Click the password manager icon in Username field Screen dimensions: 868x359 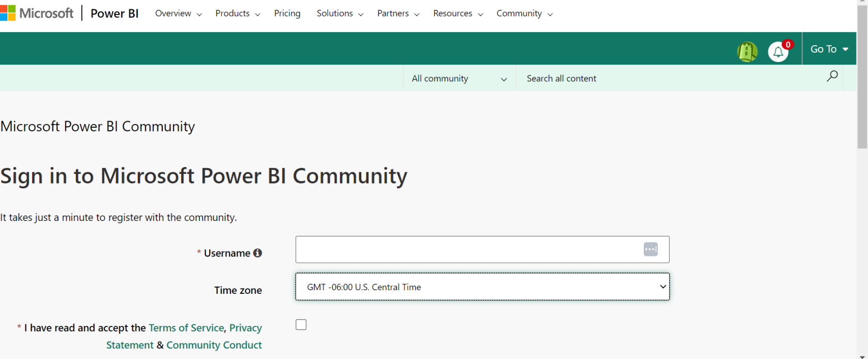coord(650,249)
